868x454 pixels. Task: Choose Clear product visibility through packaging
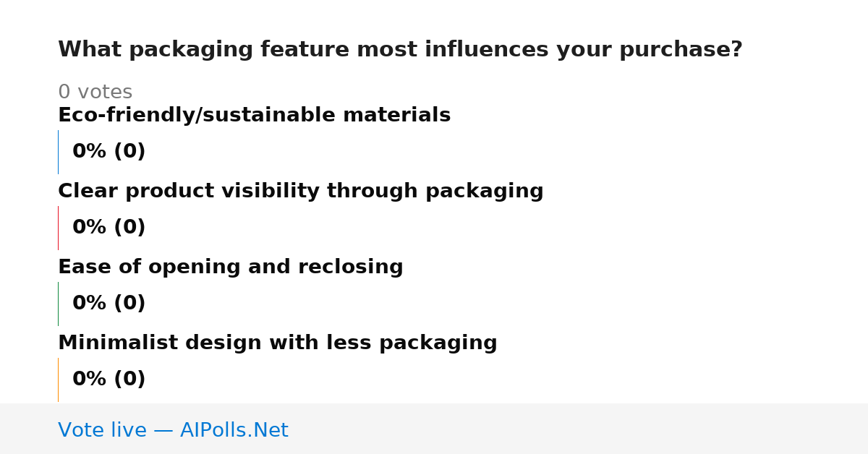[300, 192]
